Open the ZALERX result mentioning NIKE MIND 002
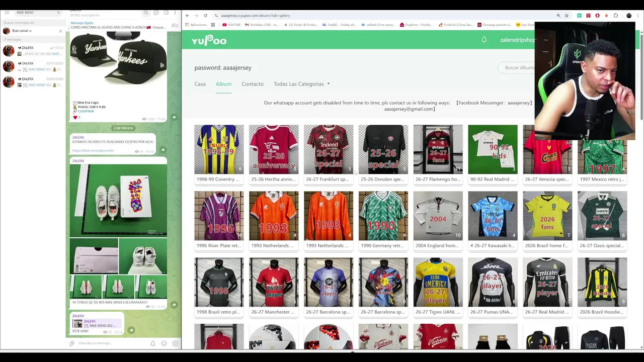 click(33, 82)
